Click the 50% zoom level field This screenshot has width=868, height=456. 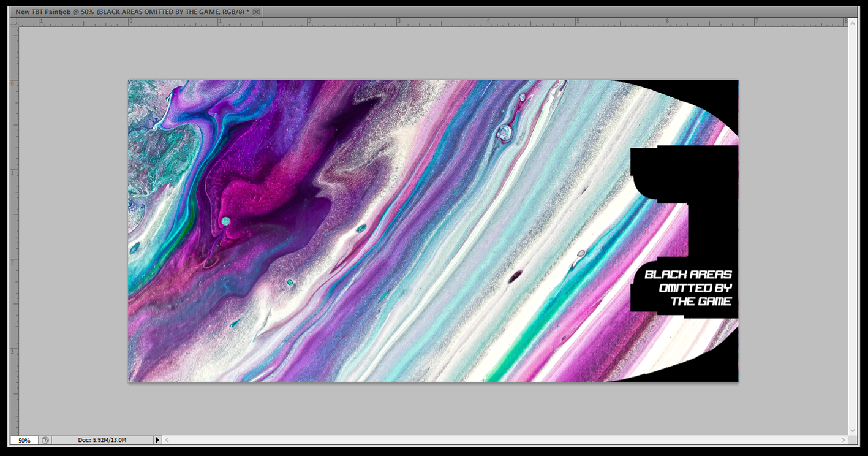[25, 440]
